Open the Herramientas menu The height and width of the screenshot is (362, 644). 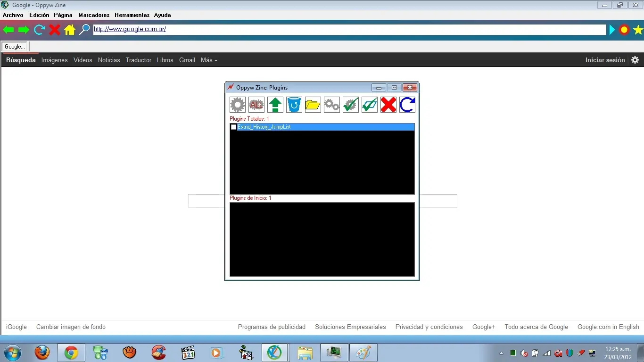point(132,15)
